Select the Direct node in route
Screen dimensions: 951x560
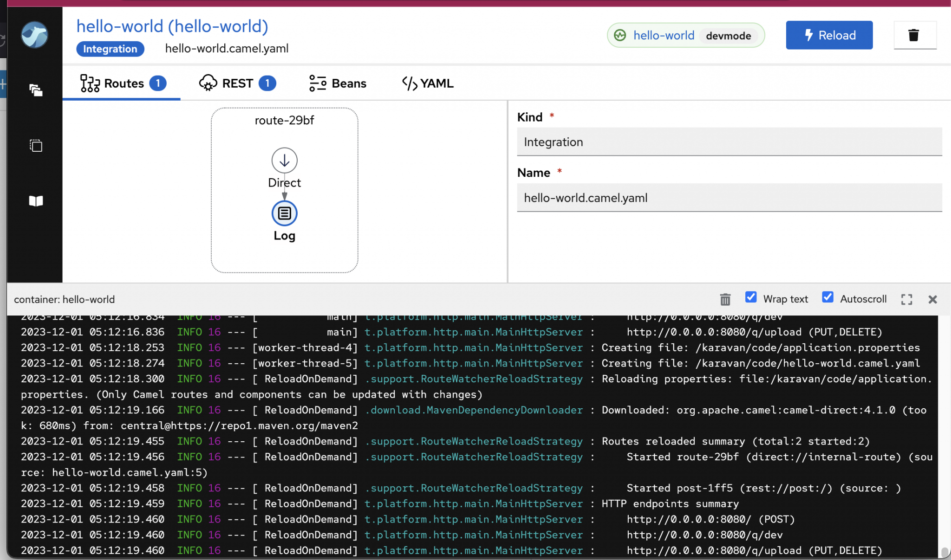click(x=284, y=161)
